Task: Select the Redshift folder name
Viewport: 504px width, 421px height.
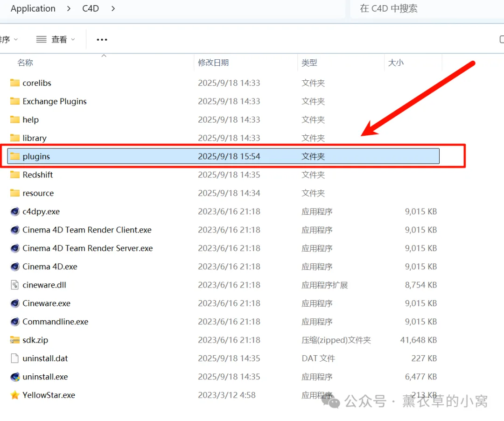Action: (x=38, y=175)
